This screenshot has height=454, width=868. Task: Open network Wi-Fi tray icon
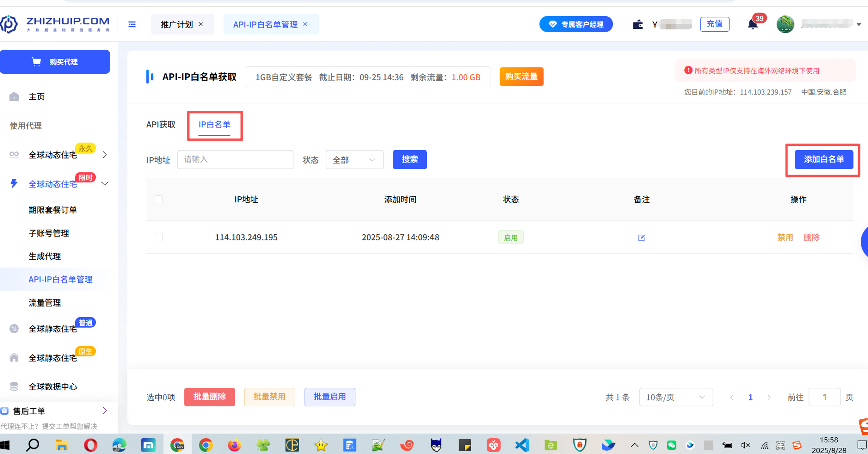tap(765, 445)
